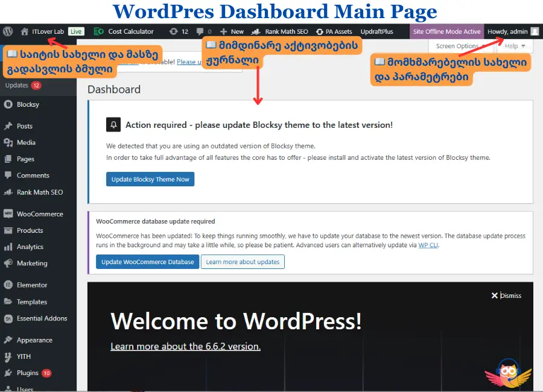Click the admin user avatar icon
543x392 pixels.
tap(534, 31)
